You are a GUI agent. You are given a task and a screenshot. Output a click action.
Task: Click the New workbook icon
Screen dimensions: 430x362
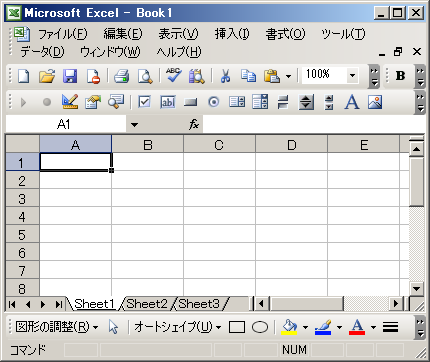[23, 76]
